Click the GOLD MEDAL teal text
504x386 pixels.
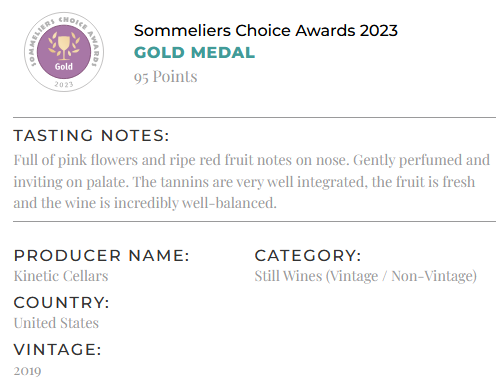click(x=194, y=53)
